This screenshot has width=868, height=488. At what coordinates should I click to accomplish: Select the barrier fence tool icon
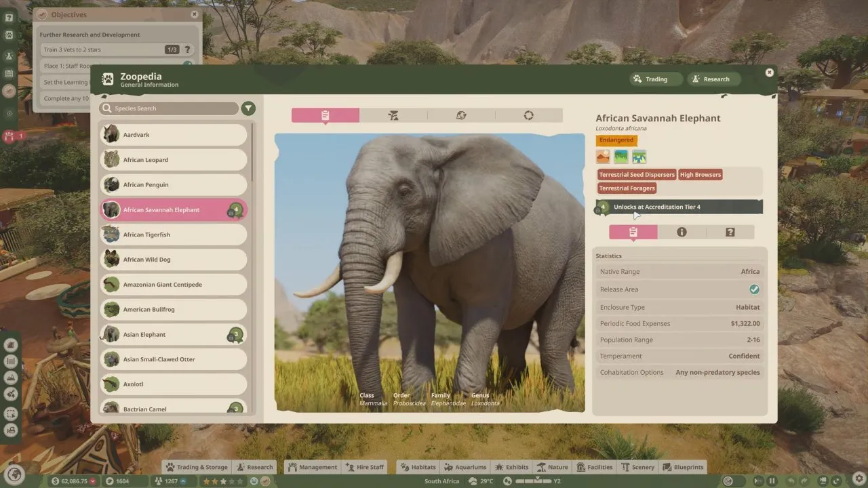(x=10, y=361)
